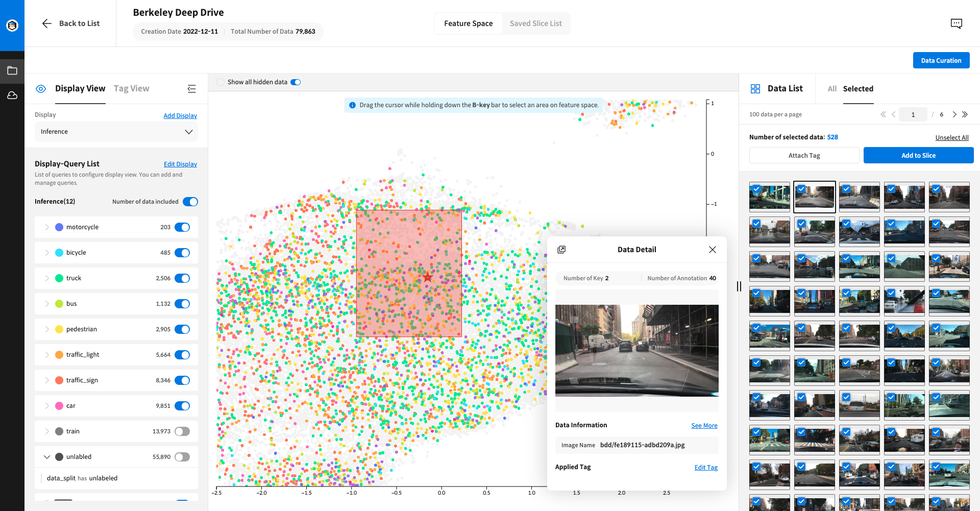Click the Data List grid icon
Screen dimensions: 980x511
tap(755, 89)
